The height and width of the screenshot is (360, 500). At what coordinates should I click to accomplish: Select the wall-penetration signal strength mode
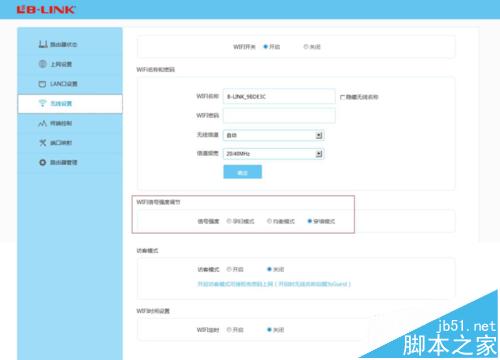click(310, 221)
